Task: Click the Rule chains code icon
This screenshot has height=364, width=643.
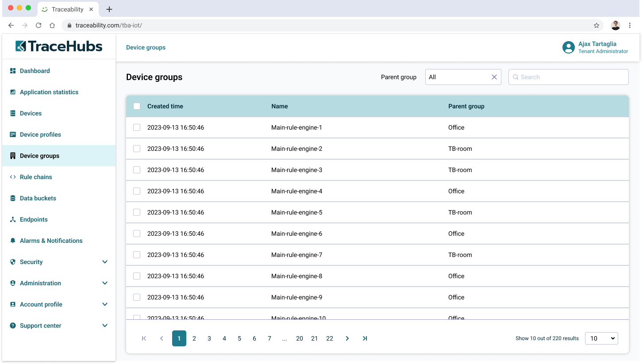Action: pyautogui.click(x=13, y=177)
